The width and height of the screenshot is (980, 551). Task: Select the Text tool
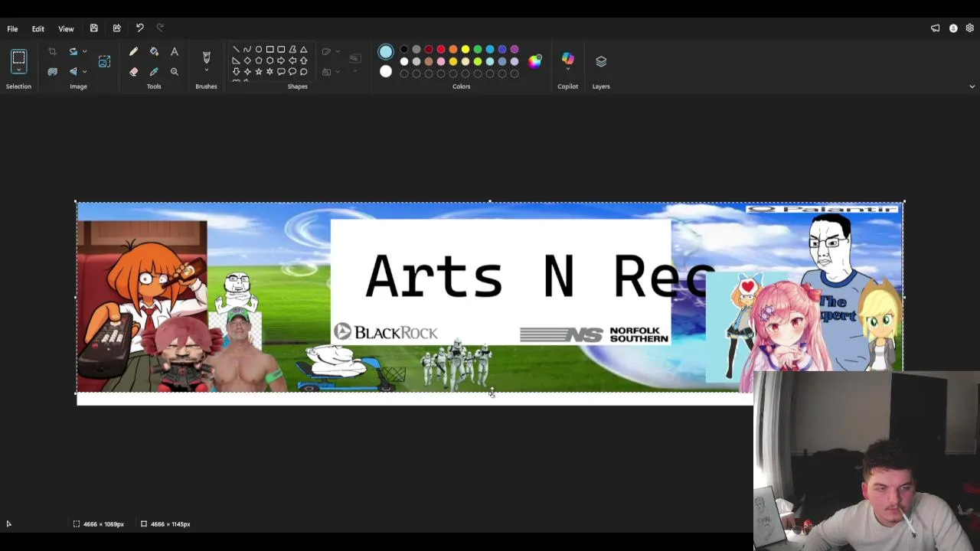click(175, 51)
